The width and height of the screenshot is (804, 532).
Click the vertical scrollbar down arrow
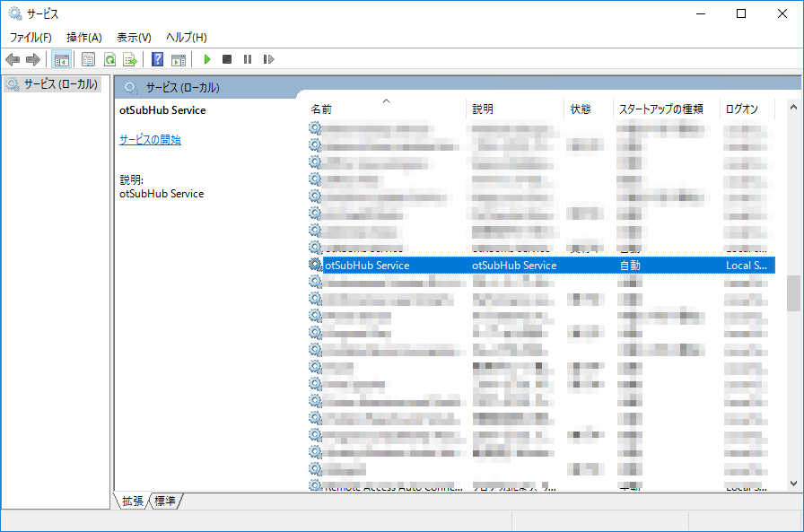(793, 483)
